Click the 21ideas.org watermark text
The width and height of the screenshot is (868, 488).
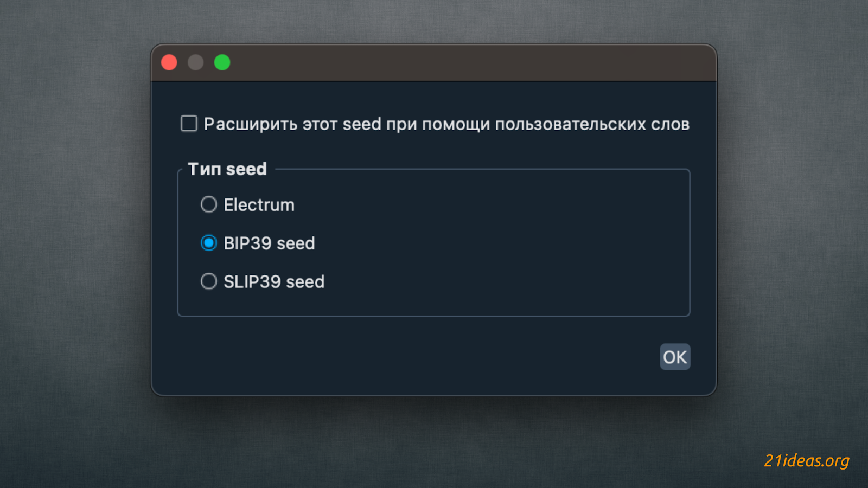(806, 460)
